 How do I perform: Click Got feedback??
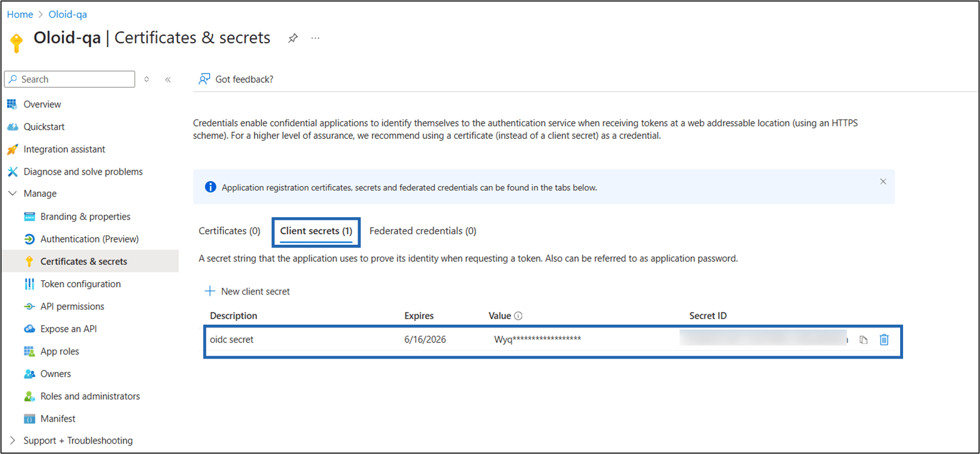pyautogui.click(x=236, y=79)
